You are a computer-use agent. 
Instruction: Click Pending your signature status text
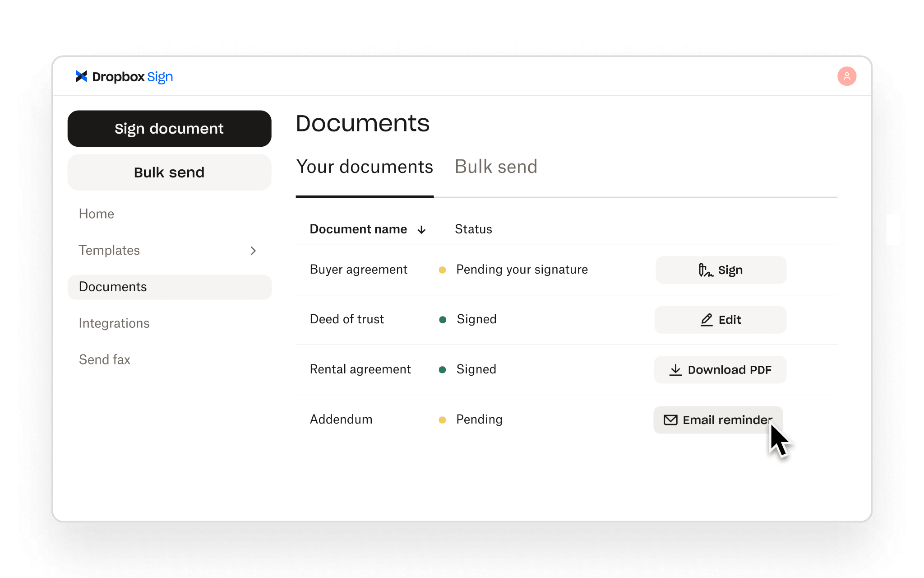pos(522,270)
